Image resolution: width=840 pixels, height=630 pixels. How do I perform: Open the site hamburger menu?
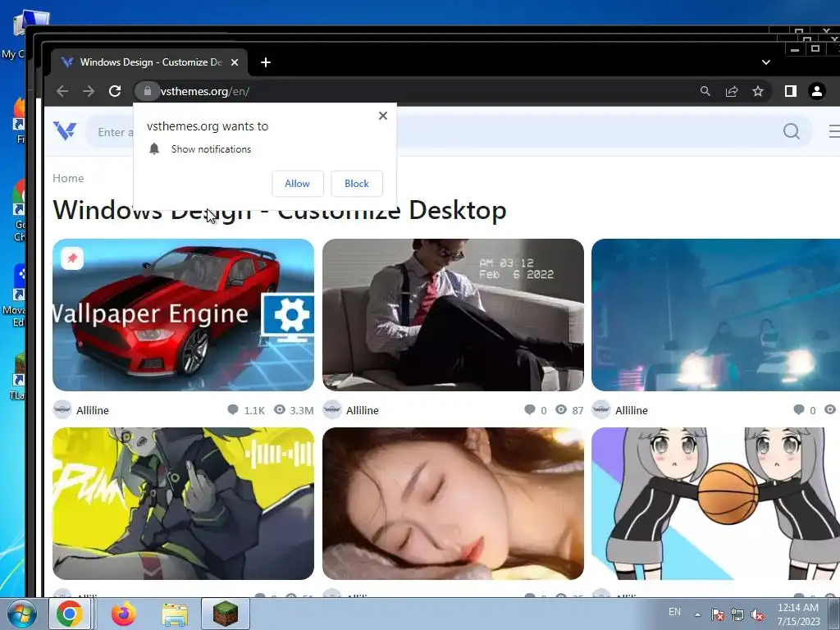(834, 131)
